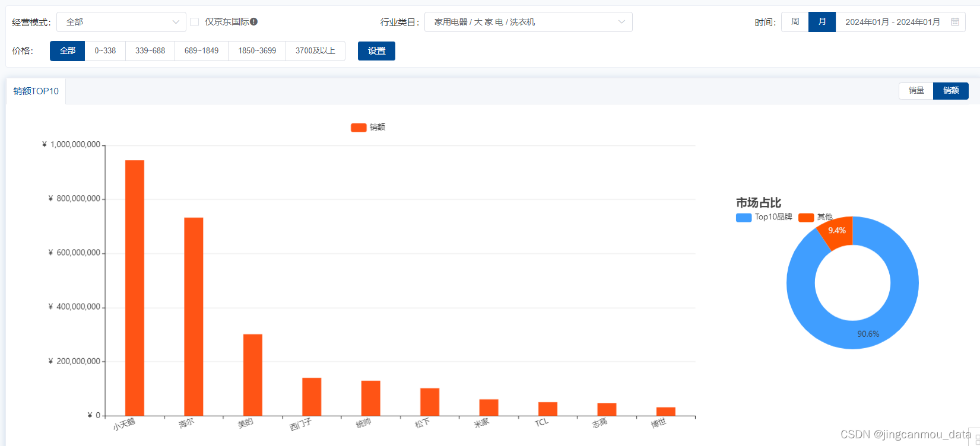Screen dimensions: 980x446
Task: Click the 小天鹅 x-axis label
Action: click(x=124, y=424)
